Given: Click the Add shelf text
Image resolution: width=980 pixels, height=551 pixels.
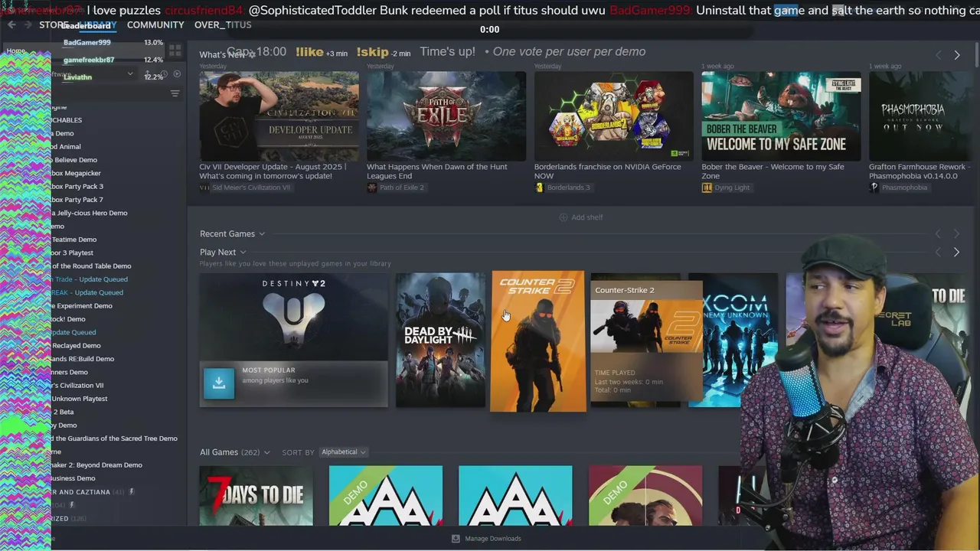Looking at the screenshot, I should 587,217.
